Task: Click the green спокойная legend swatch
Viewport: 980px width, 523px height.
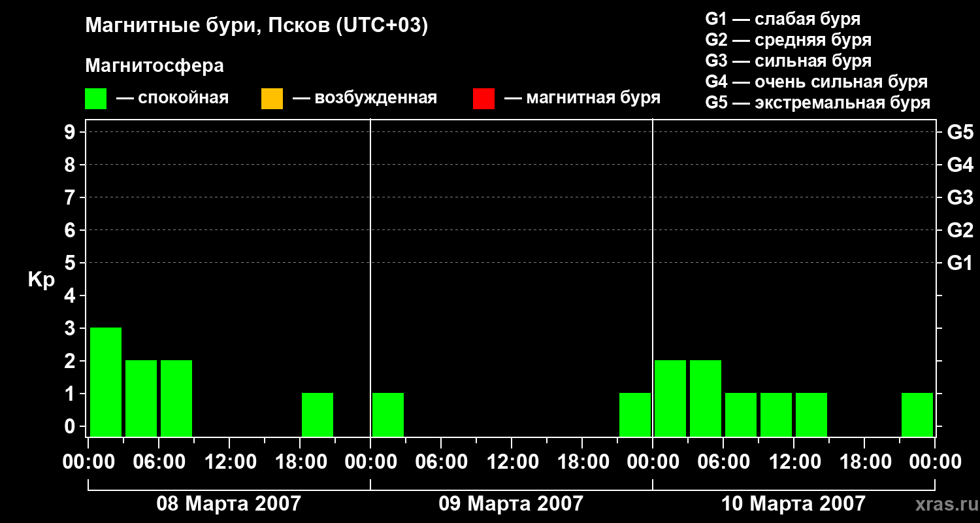Action: (x=95, y=98)
